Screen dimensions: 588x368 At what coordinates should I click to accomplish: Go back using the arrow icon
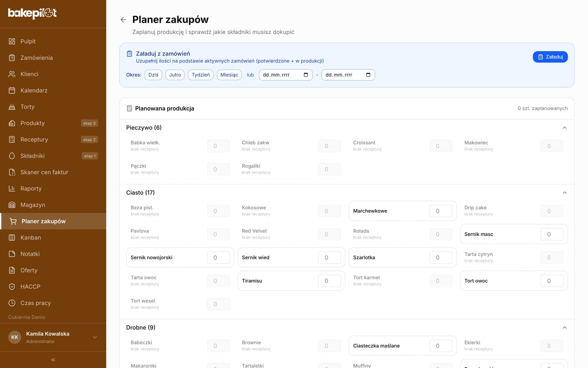point(123,20)
